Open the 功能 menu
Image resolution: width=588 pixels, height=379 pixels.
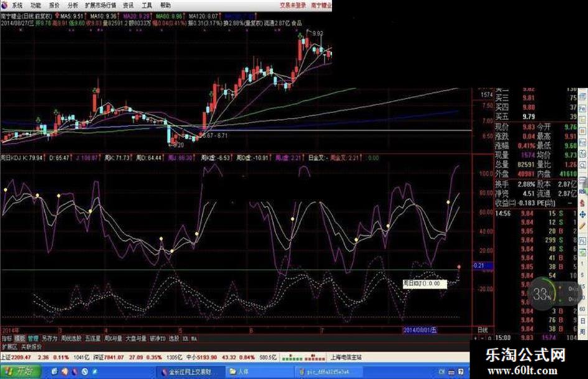coord(36,5)
